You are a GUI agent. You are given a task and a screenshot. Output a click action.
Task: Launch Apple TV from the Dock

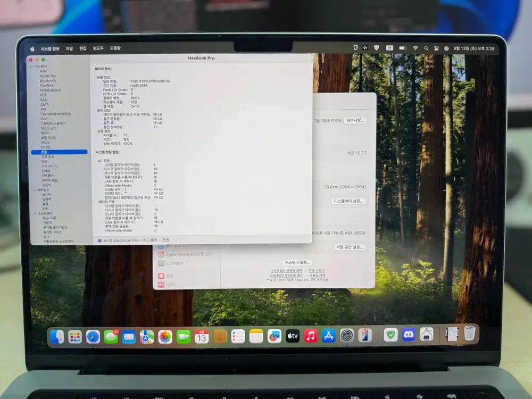293,336
